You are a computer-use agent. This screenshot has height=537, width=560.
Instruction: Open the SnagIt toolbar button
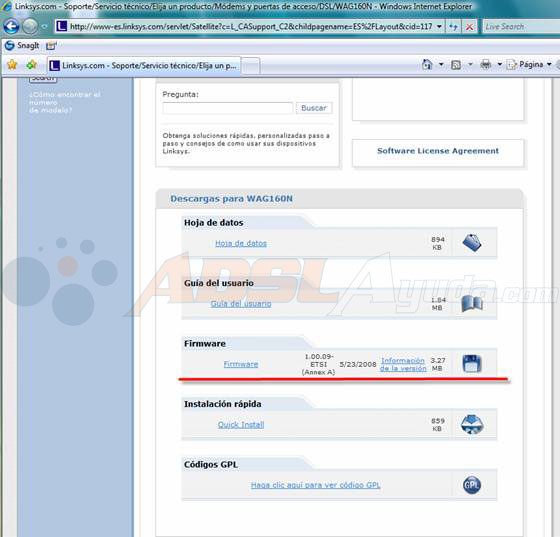click(x=22, y=46)
